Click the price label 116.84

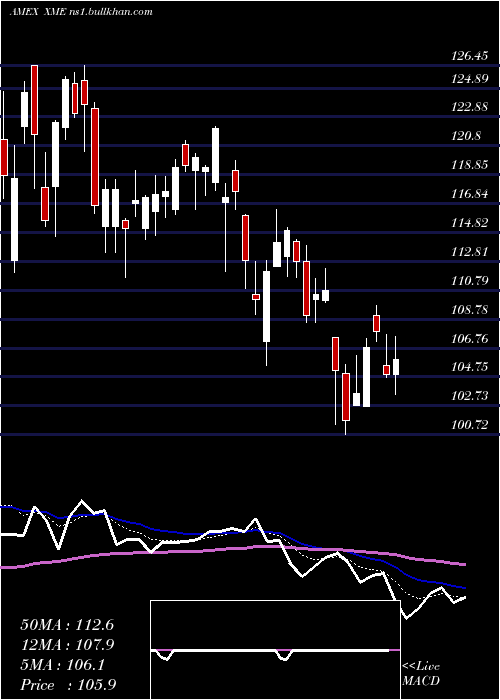pos(470,194)
